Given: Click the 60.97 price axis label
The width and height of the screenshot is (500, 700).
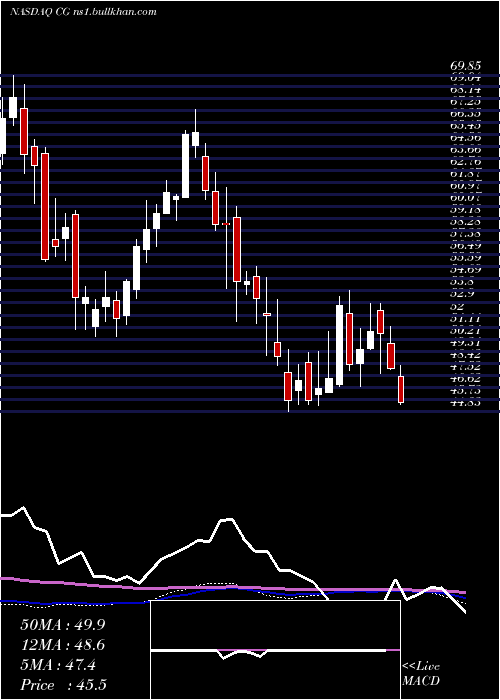Looking at the screenshot, I should (x=465, y=186).
